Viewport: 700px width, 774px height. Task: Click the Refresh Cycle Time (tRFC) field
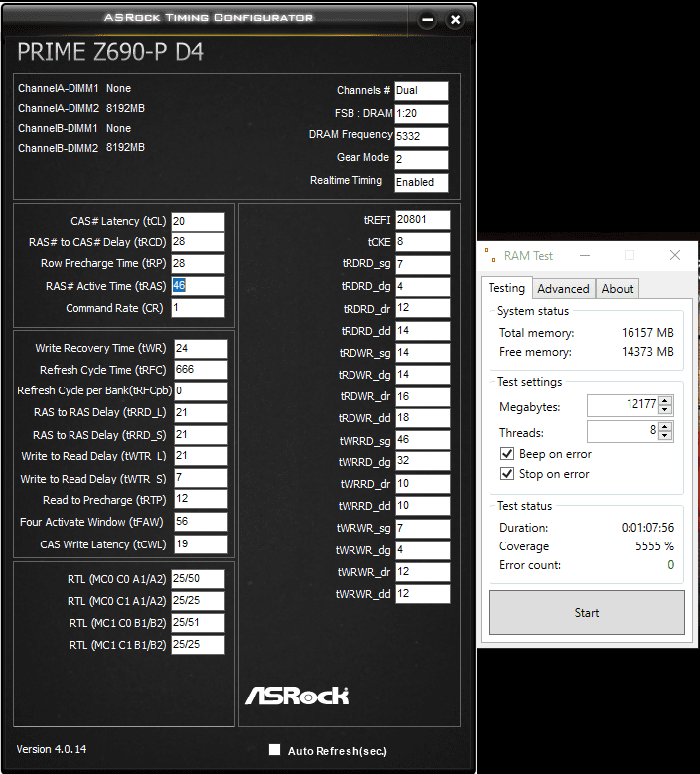[x=201, y=370]
